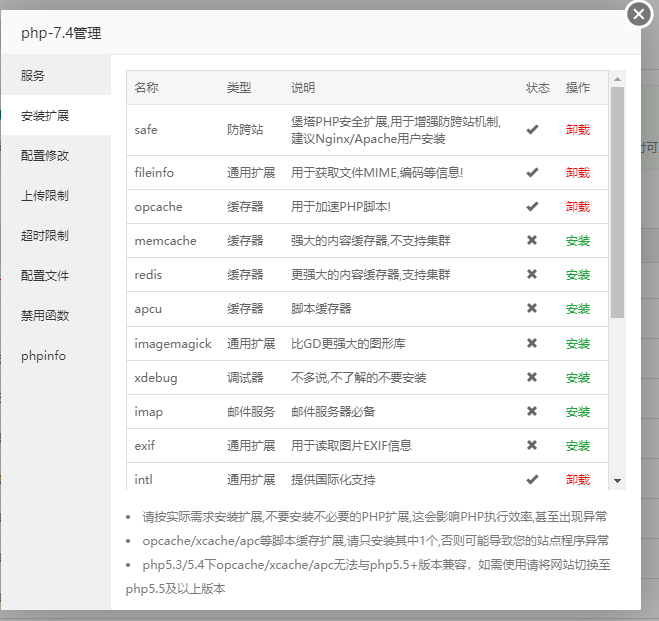The width and height of the screenshot is (659, 621).
Task: Click imagemagick's cross status icon
Action: point(532,343)
